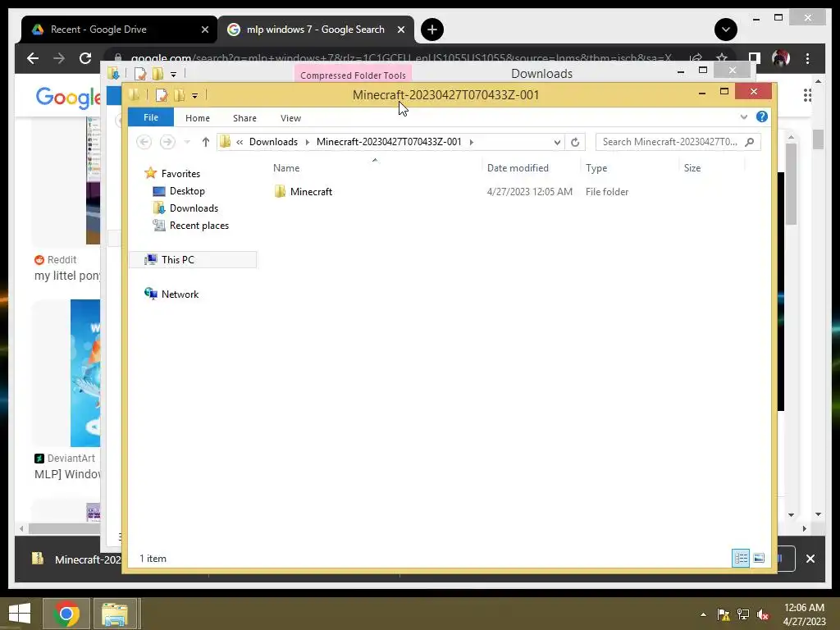Click the Google logo
This screenshot has height=630, width=840.
tap(68, 98)
